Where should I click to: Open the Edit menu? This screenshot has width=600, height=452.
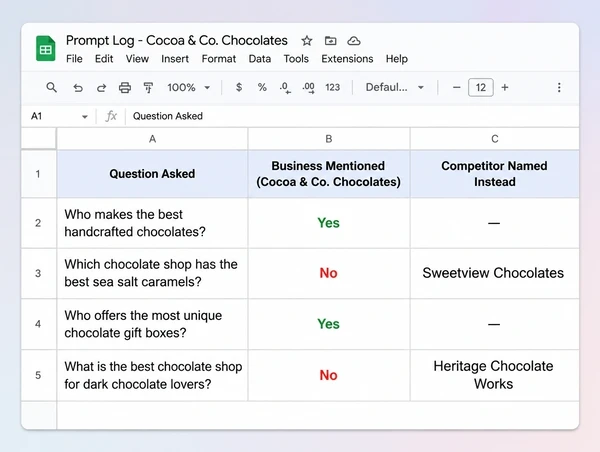[x=104, y=59]
